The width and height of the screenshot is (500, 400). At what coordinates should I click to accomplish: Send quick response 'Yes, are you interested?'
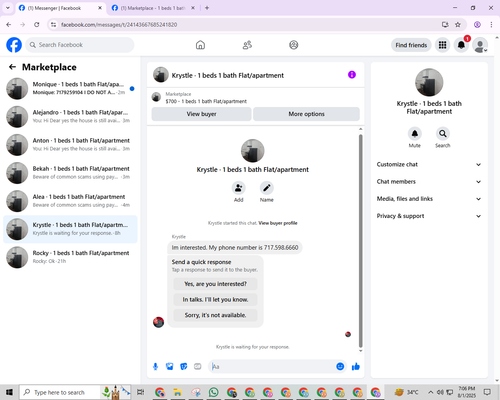[x=215, y=284]
